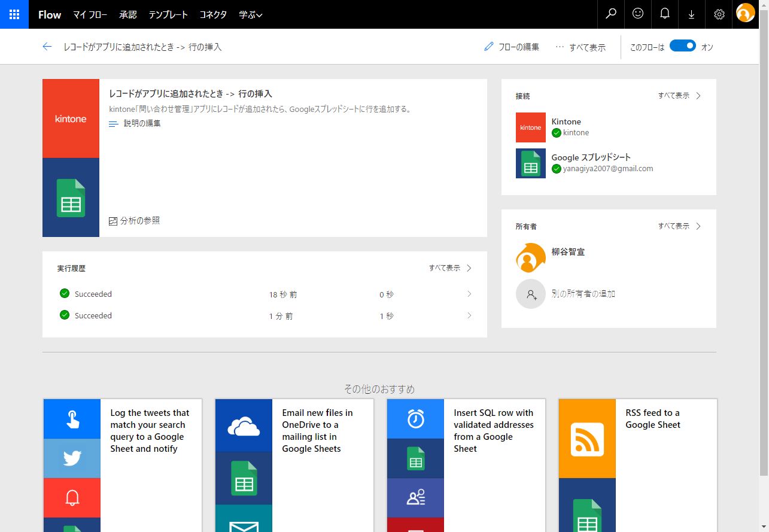This screenshot has width=769, height=532.
Task: Click the download arrow icon
Action: pyautogui.click(x=692, y=14)
